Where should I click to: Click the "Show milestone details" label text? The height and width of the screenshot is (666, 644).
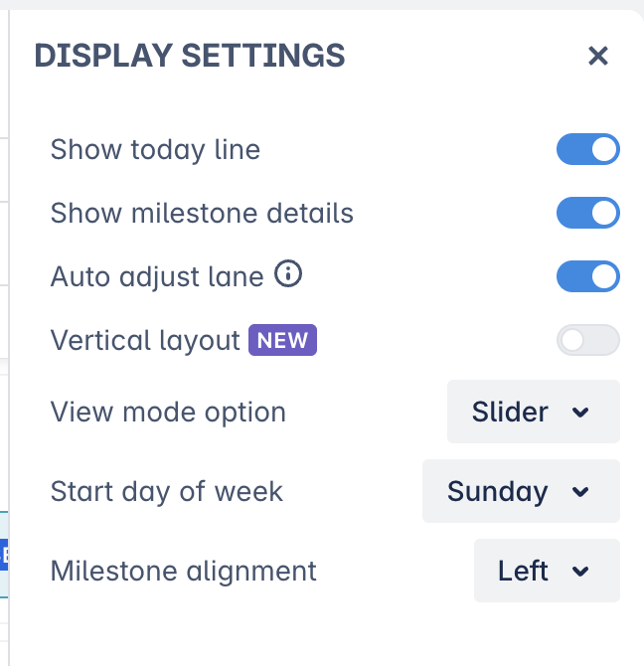coord(202,213)
